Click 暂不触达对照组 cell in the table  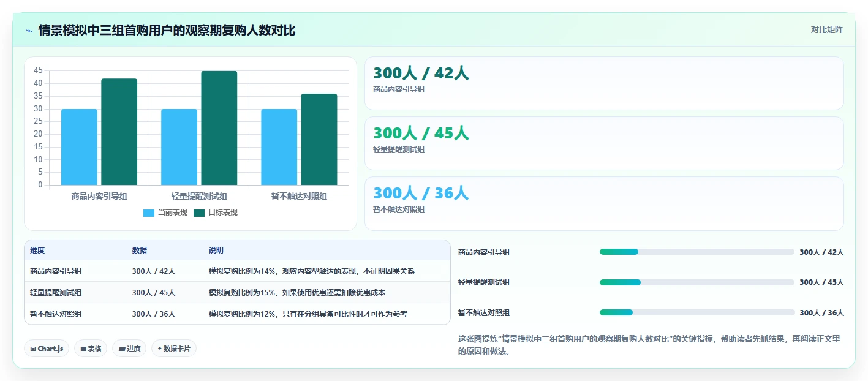[56, 314]
